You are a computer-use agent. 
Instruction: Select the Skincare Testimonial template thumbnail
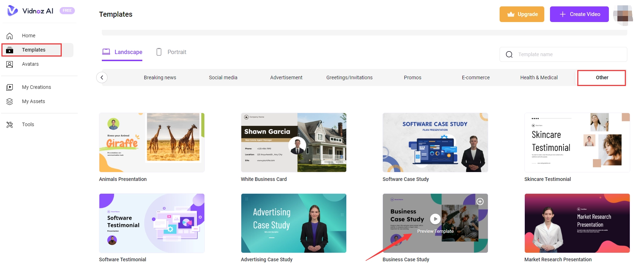point(577,143)
